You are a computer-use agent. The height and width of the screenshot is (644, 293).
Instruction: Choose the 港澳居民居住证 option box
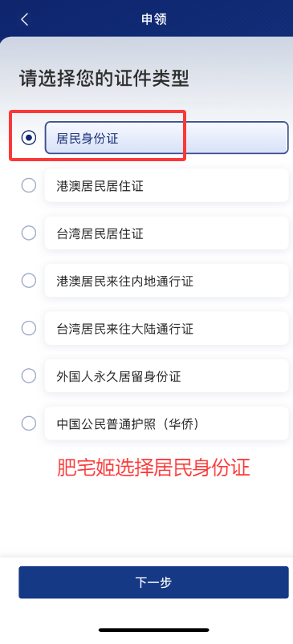coord(167,185)
